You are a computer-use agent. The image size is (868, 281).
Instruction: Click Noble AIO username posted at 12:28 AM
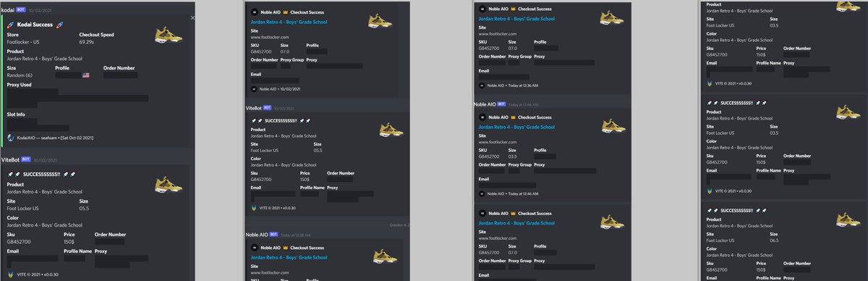258,235
